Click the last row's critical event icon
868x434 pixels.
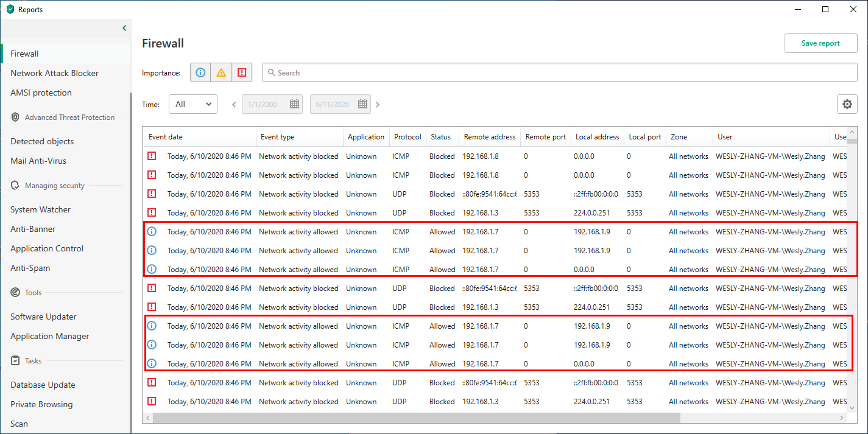(x=152, y=401)
